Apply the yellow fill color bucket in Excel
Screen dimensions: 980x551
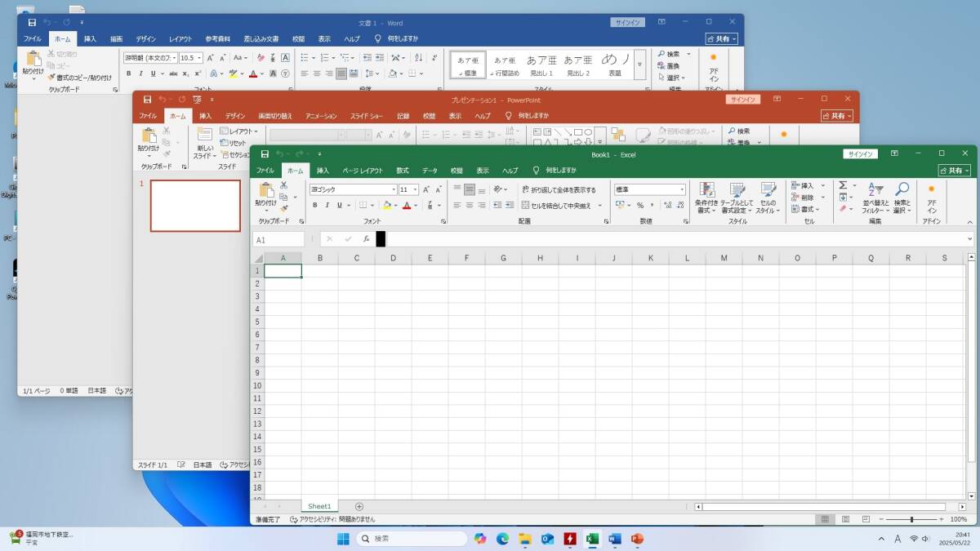tap(387, 205)
